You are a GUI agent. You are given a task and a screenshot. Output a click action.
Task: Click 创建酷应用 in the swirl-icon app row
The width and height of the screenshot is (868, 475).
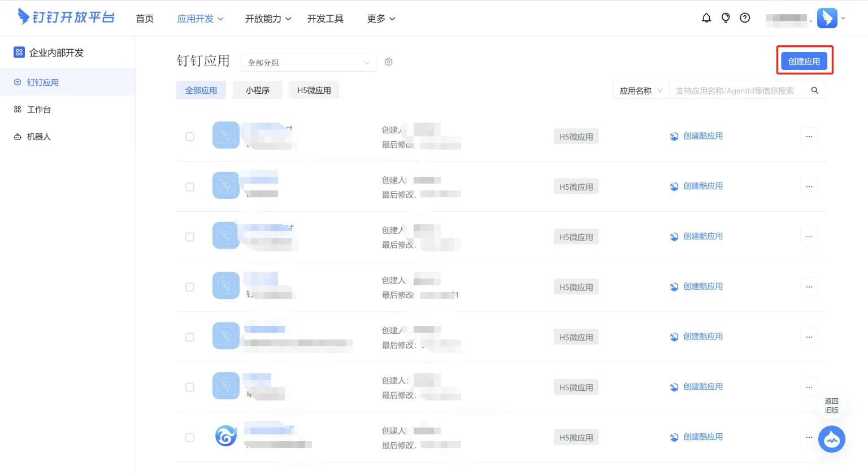[697, 437]
